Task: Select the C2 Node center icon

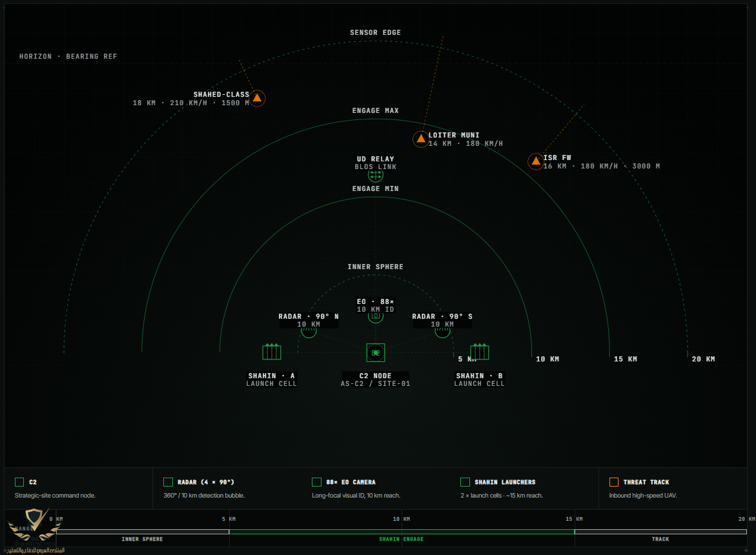Action: pyautogui.click(x=376, y=352)
